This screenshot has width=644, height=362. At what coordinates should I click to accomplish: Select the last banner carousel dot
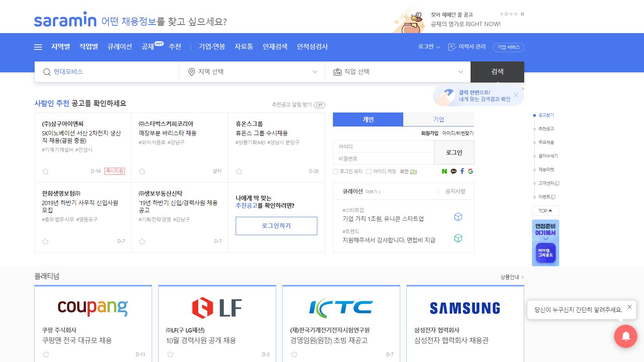[516, 14]
